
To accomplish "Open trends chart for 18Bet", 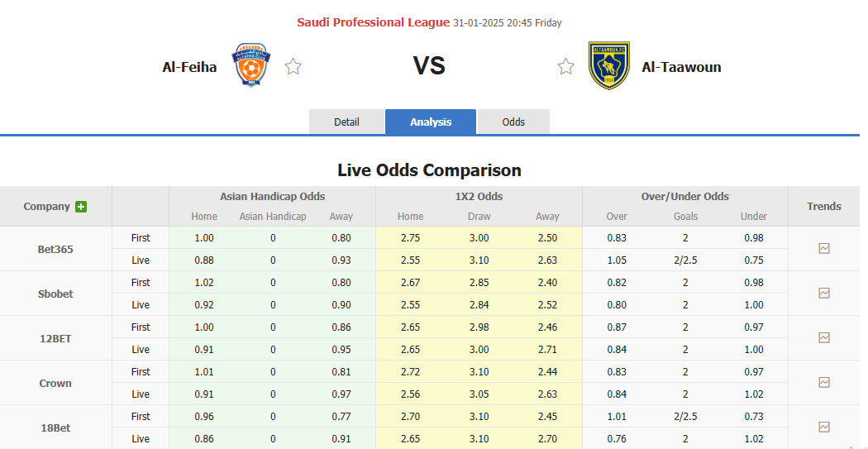I will coord(823,427).
